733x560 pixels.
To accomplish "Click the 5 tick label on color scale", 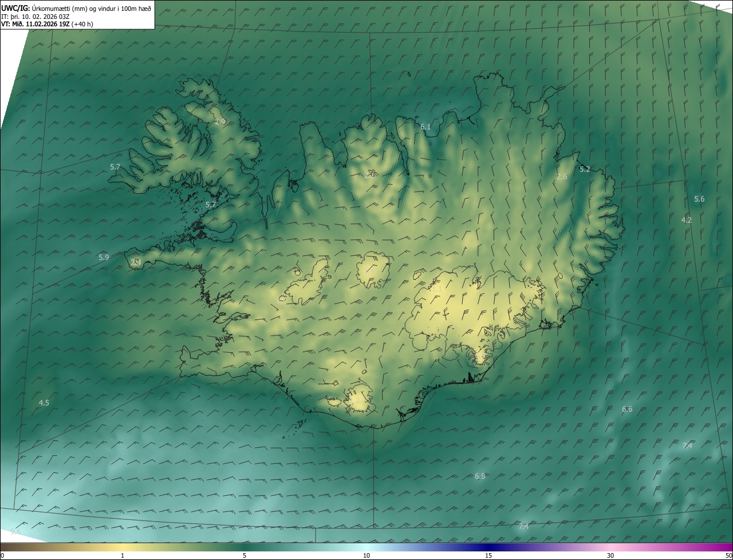I will pos(245,555).
